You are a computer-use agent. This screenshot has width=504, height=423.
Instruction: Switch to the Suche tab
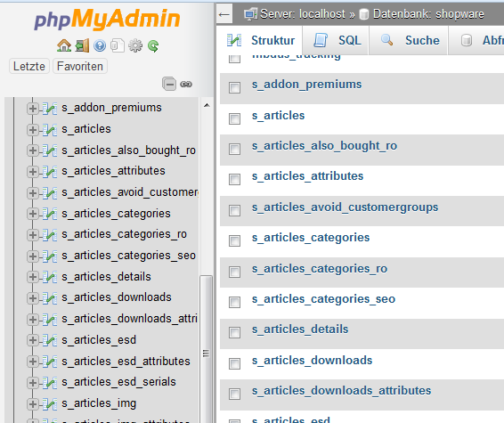409,40
